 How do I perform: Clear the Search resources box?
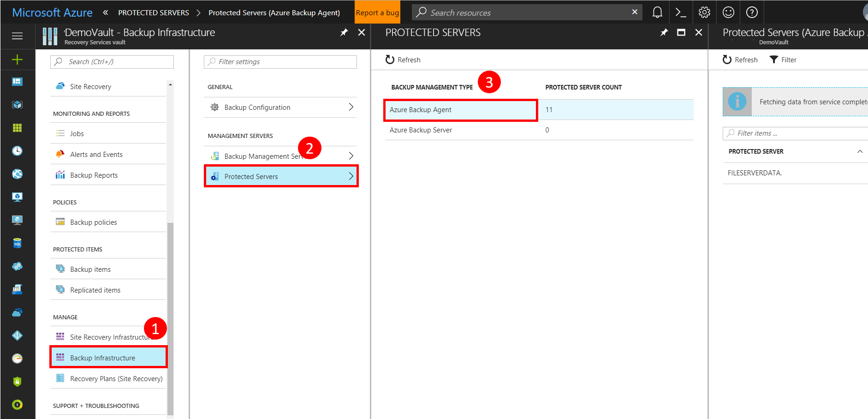pos(635,12)
